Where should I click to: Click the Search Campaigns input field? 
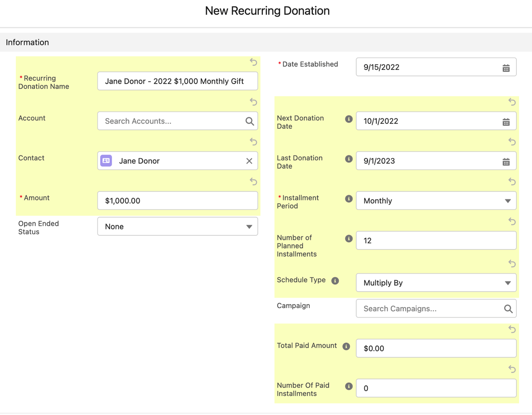pyautogui.click(x=436, y=309)
